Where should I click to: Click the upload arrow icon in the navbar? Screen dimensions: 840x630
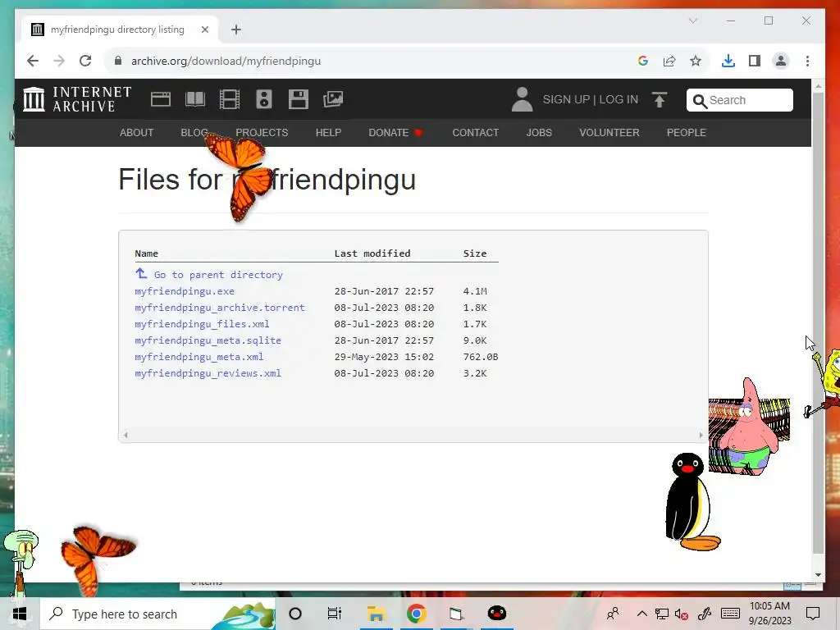point(659,99)
